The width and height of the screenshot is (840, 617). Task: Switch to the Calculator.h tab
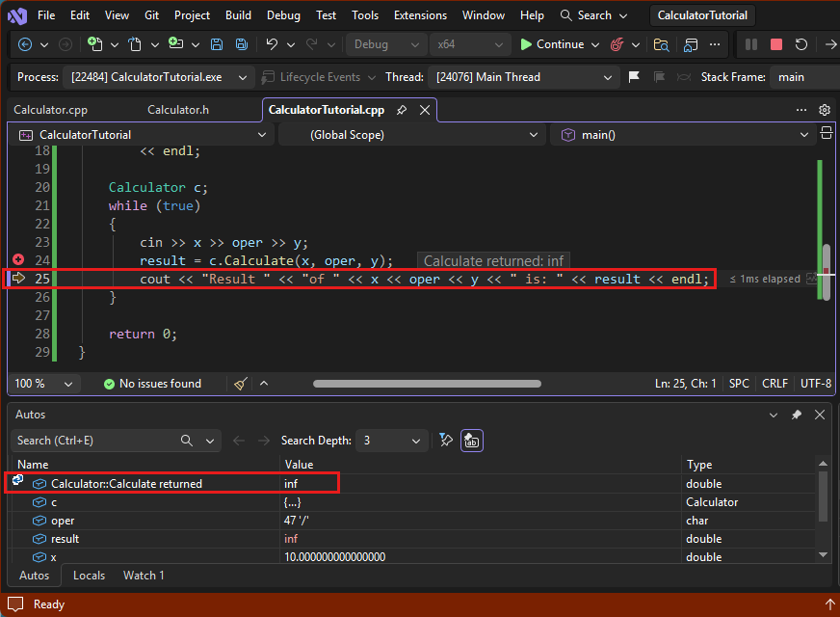178,110
